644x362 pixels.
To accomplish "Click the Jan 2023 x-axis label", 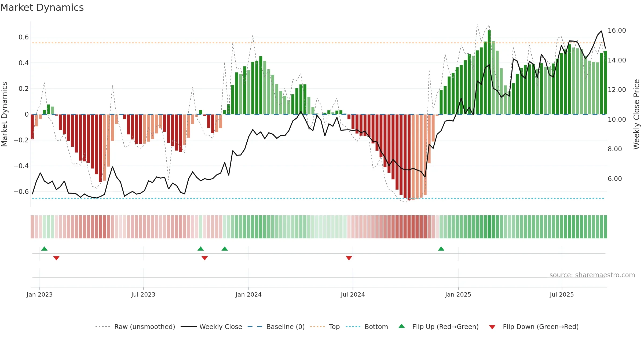I will tap(40, 294).
